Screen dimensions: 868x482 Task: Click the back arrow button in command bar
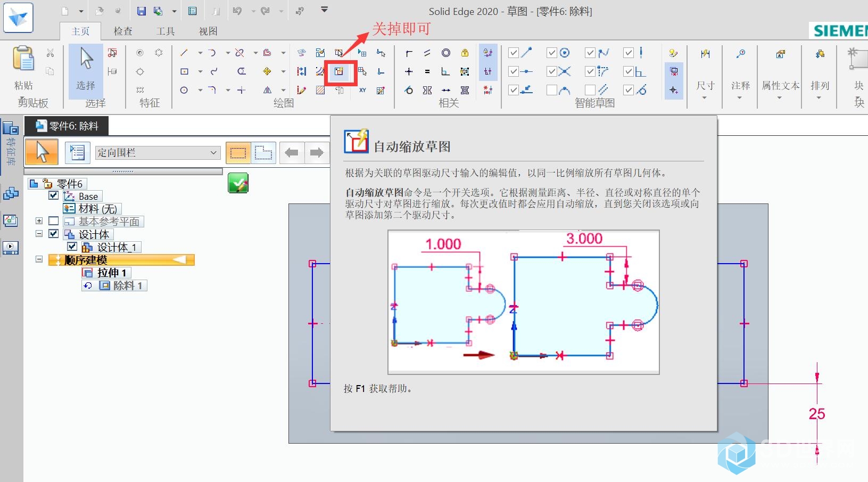pyautogui.click(x=292, y=153)
